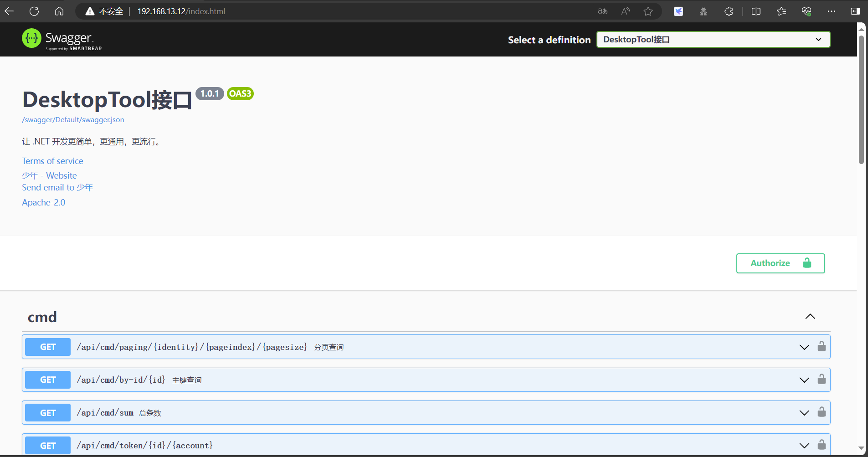The height and width of the screenshot is (457, 868).
Task: Open the Select a definition dropdown
Action: click(713, 40)
